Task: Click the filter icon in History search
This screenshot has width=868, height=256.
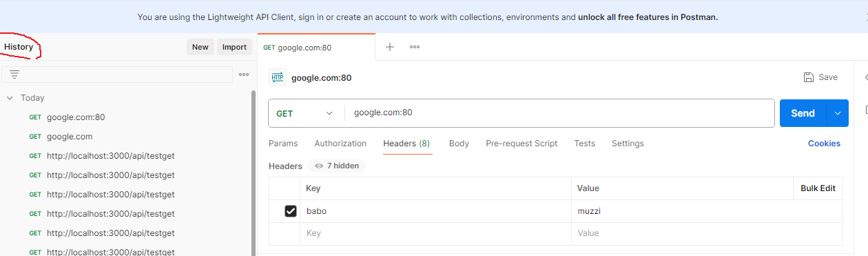Action: (x=14, y=75)
